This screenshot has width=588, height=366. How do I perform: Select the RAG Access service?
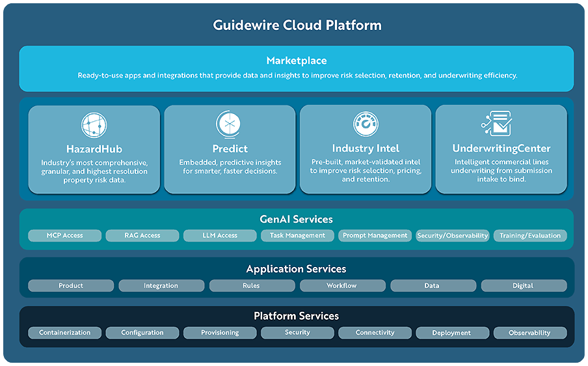tap(142, 236)
